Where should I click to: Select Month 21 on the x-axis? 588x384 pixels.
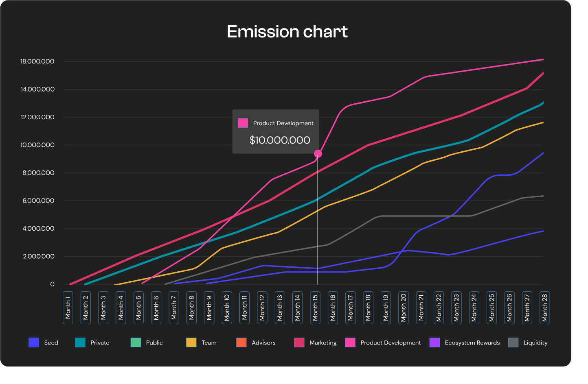click(421, 308)
